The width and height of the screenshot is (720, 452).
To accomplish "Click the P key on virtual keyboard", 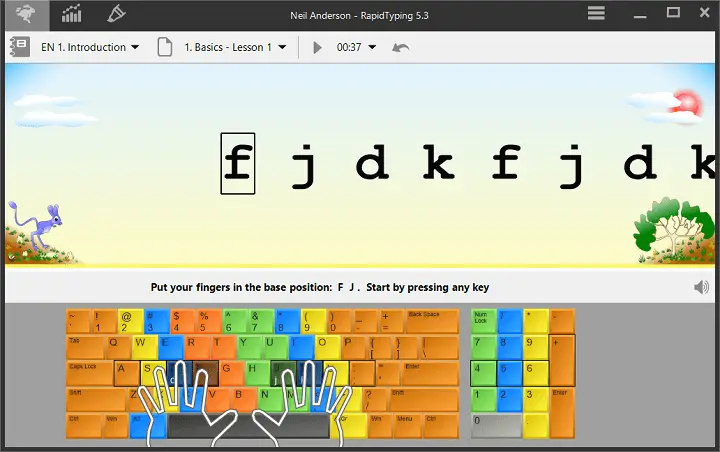I will click(x=354, y=347).
